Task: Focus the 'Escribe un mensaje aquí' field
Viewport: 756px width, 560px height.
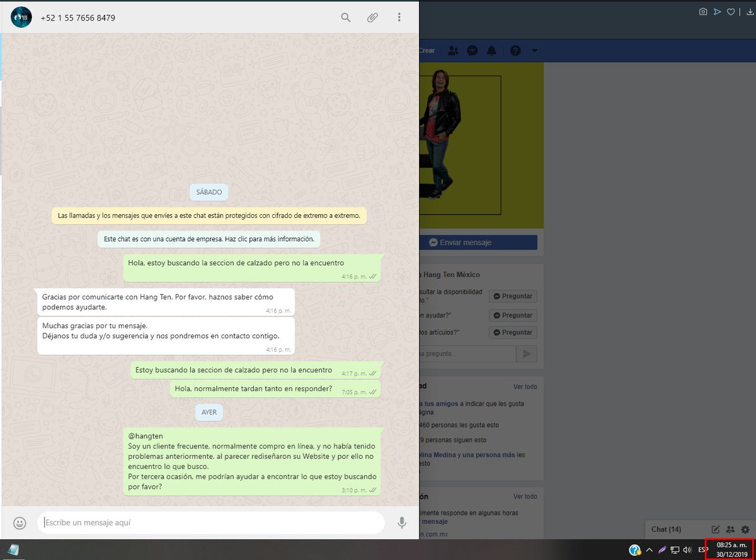Action: click(211, 523)
